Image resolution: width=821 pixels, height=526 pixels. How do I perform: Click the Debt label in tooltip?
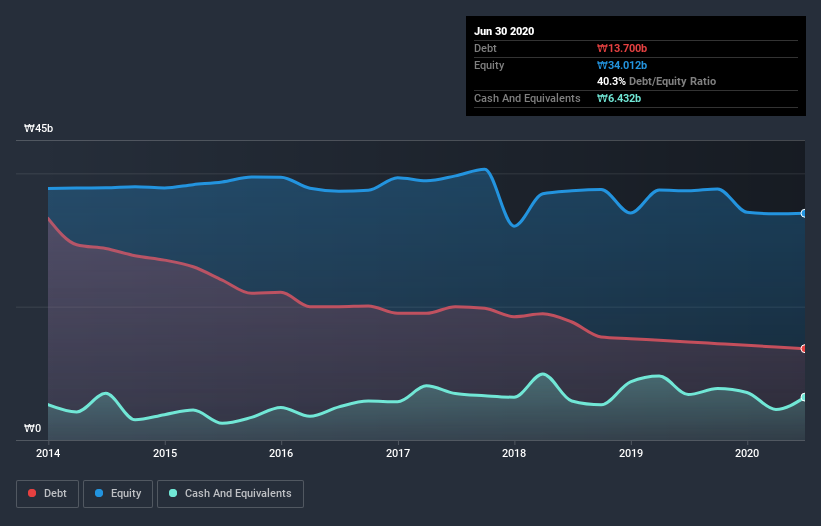point(485,49)
